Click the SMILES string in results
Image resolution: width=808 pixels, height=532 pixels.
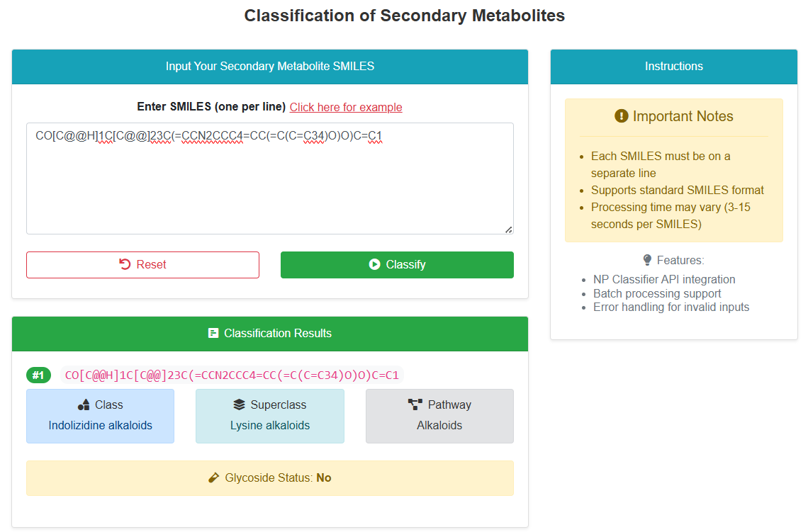point(232,375)
